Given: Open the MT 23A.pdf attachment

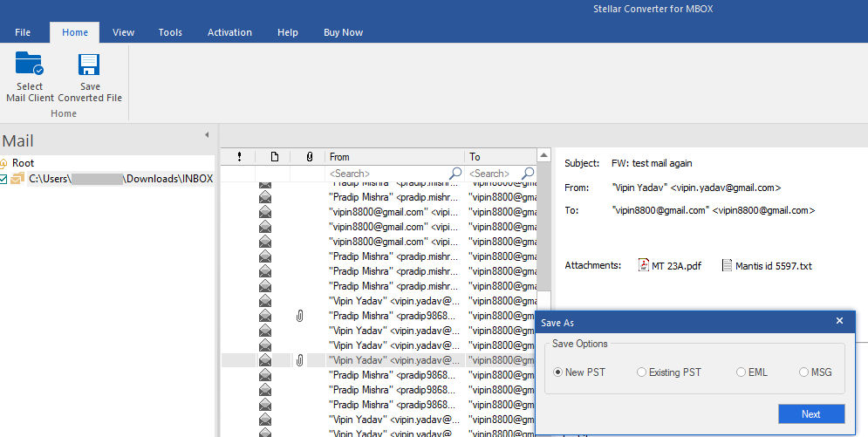Looking at the screenshot, I should tap(670, 265).
